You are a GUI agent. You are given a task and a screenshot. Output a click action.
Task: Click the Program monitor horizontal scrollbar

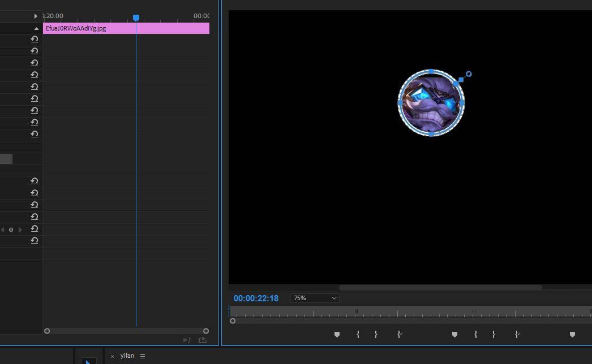coord(440,288)
